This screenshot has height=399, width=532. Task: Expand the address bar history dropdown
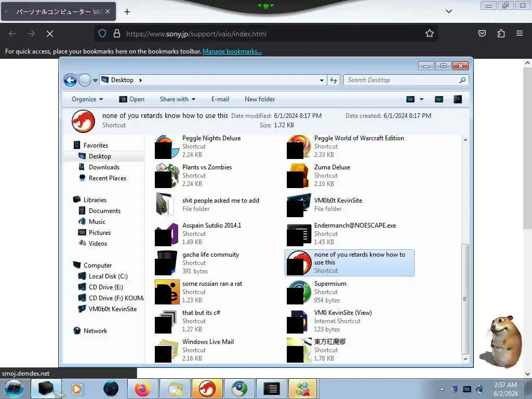click(x=322, y=81)
